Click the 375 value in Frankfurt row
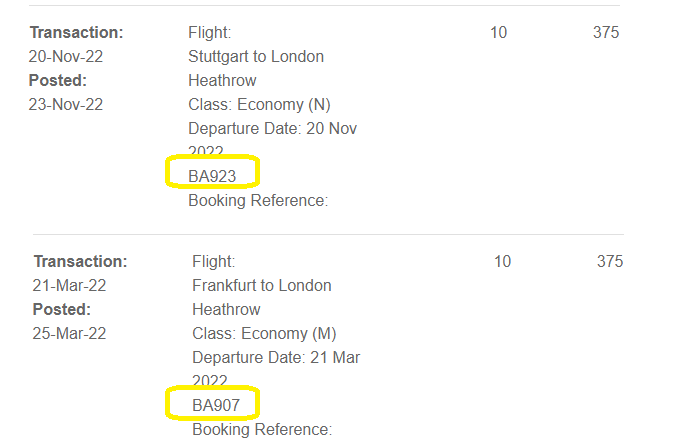Image resolution: width=694 pixels, height=438 pixels. click(610, 261)
